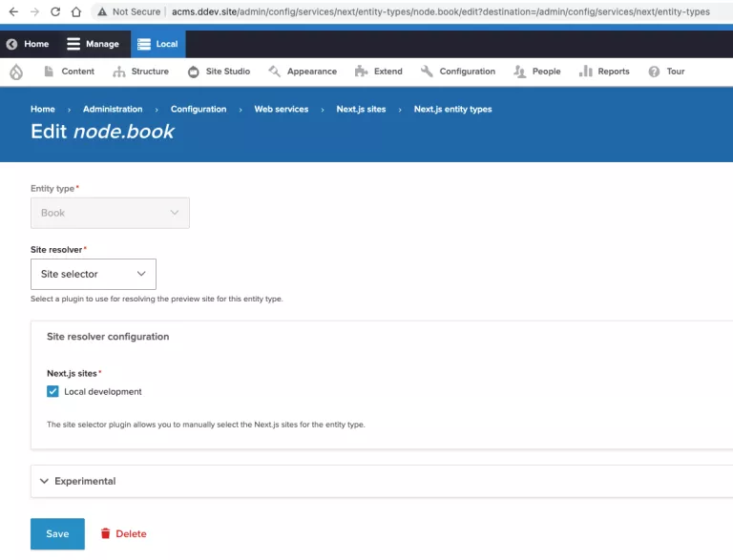This screenshot has height=560, width=733.
Task: Click the Save button
Action: pos(57,533)
